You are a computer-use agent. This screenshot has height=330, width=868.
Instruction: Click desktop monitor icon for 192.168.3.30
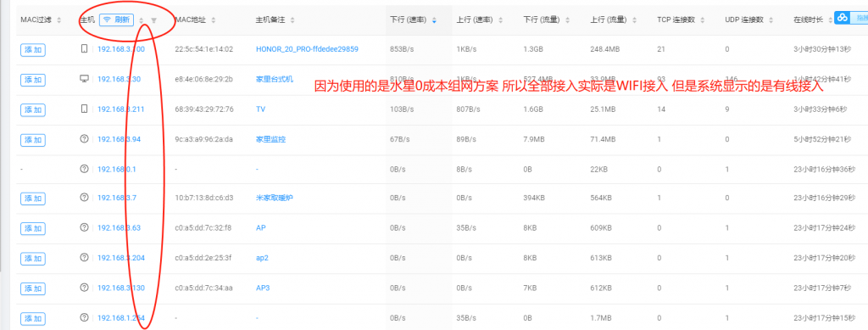pyautogui.click(x=84, y=79)
